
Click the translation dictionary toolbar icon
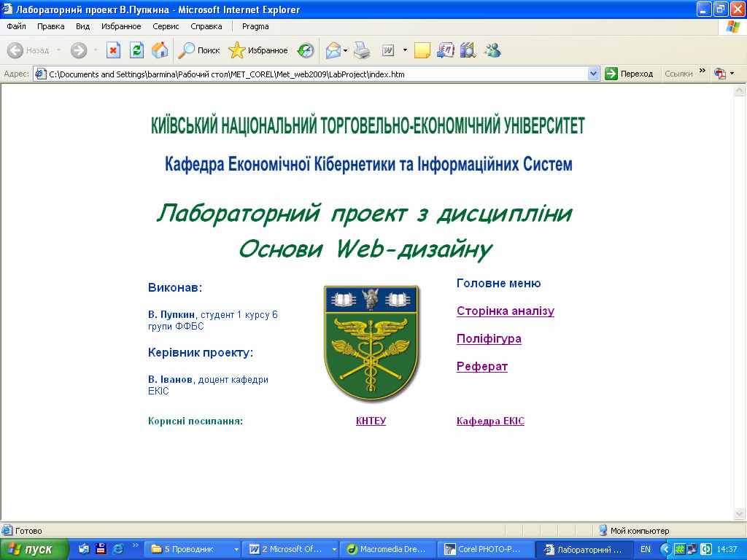446,50
